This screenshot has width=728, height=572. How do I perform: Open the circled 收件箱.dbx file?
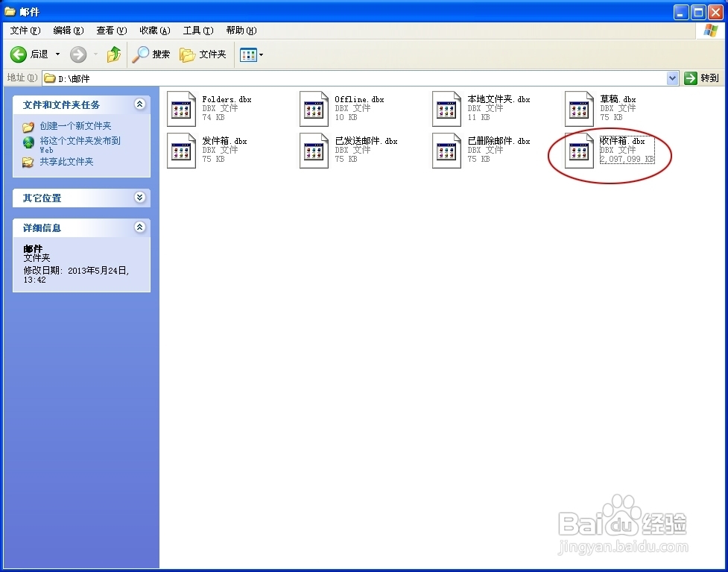pos(578,150)
